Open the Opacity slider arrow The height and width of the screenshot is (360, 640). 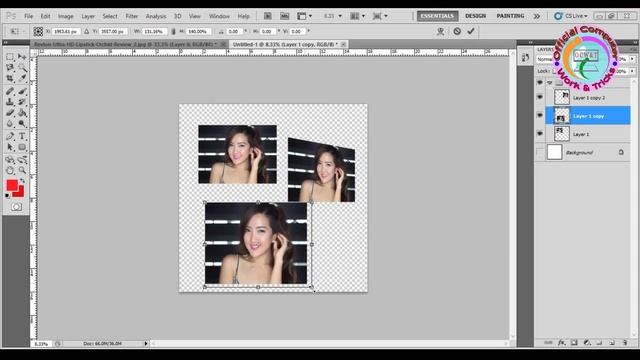point(632,59)
